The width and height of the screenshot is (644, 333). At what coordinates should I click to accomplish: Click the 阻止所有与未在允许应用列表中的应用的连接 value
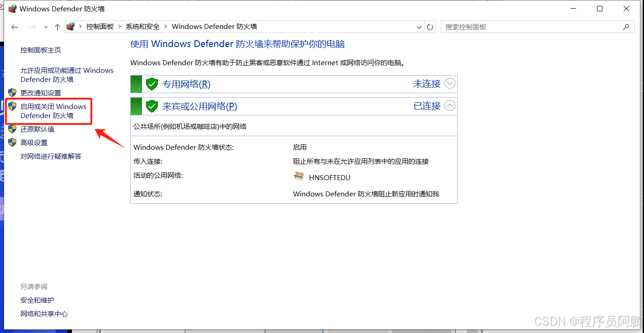pyautogui.click(x=361, y=162)
